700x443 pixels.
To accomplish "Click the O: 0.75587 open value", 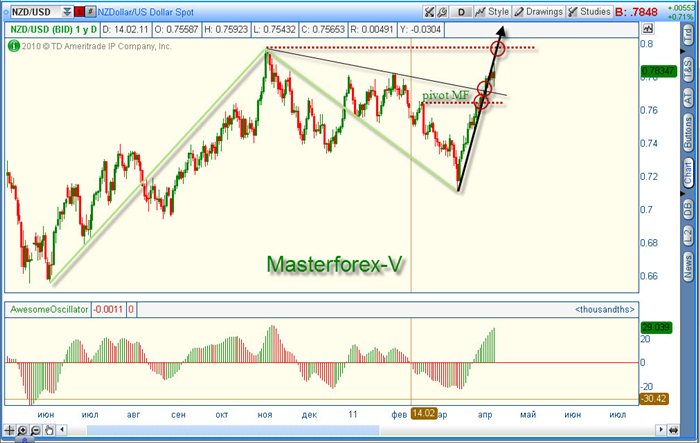I will tap(176, 29).
